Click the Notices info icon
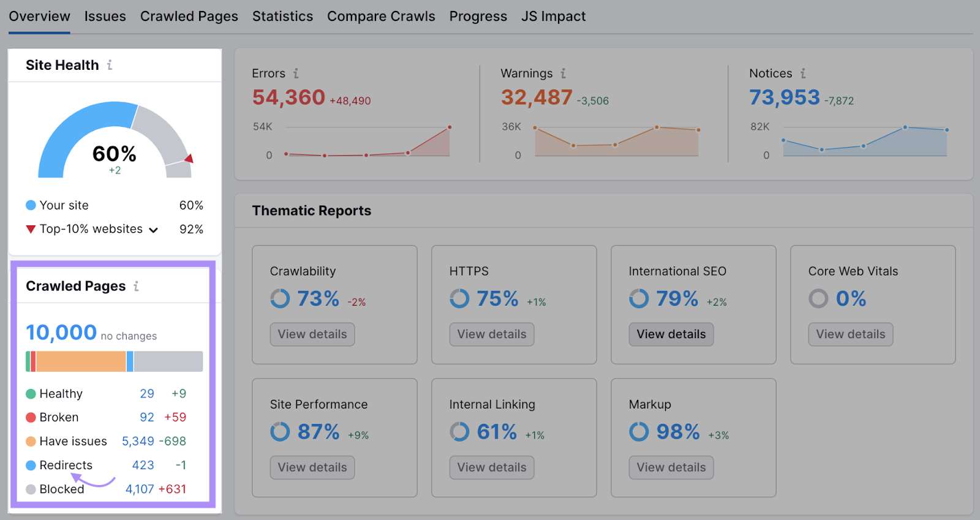 click(x=803, y=73)
